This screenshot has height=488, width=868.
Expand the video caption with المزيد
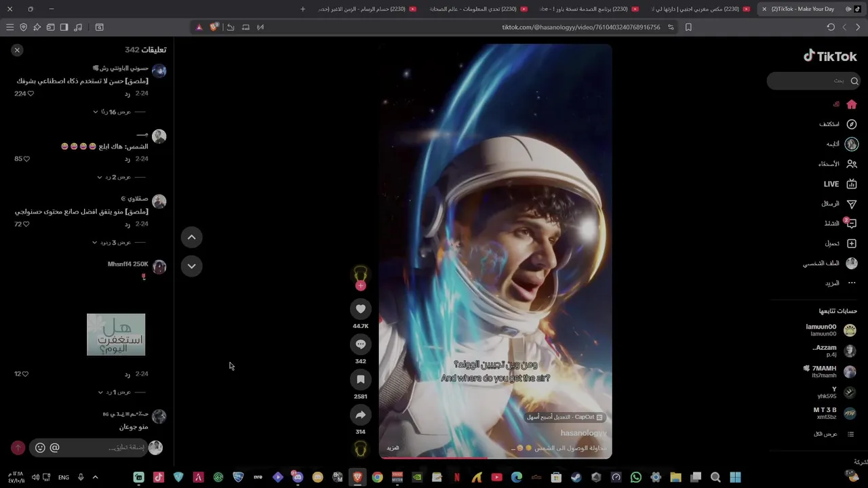(x=393, y=448)
